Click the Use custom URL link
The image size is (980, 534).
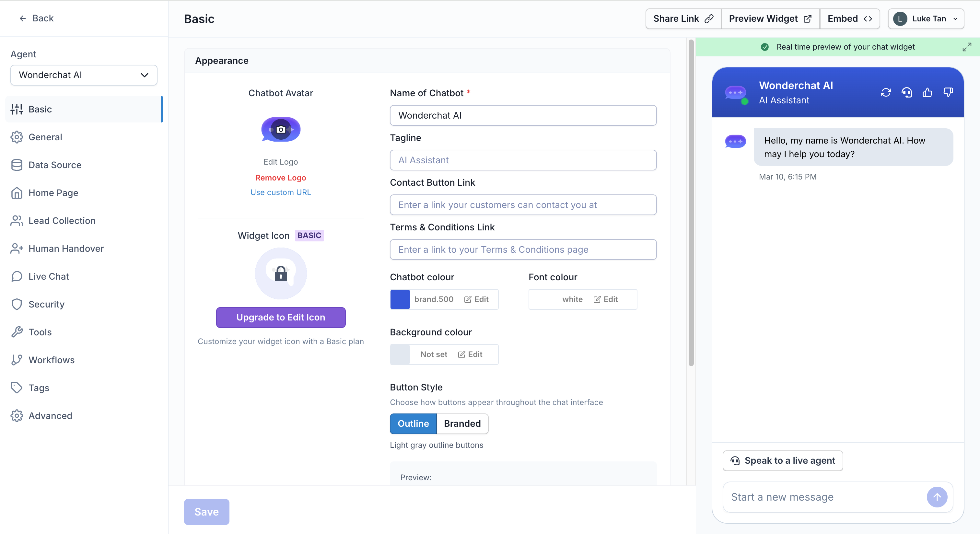[x=281, y=192]
